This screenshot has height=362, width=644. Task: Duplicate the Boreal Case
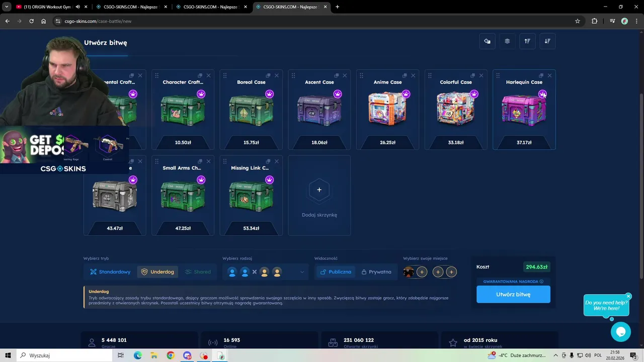(268, 75)
